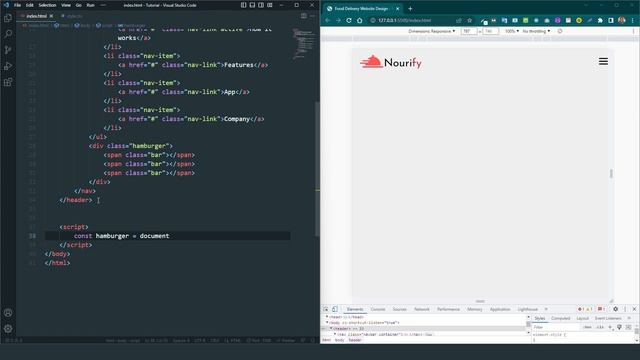Switch to the Network tab in DevTools
This screenshot has height=360, width=640.
(x=422, y=309)
